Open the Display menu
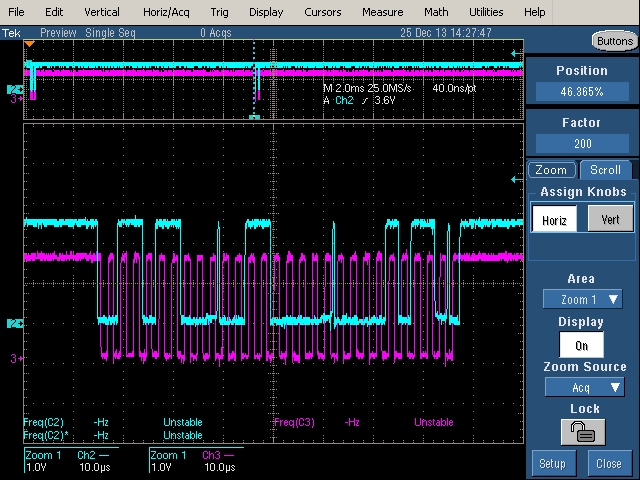 266,12
